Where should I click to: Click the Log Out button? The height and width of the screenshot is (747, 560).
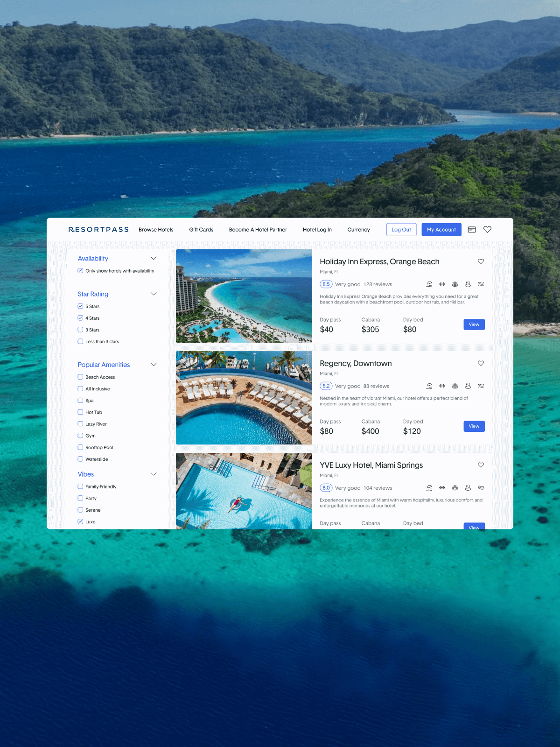point(401,230)
